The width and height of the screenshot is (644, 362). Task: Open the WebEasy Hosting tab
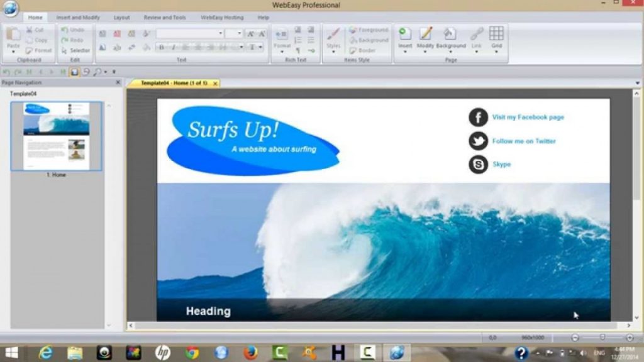(x=222, y=18)
